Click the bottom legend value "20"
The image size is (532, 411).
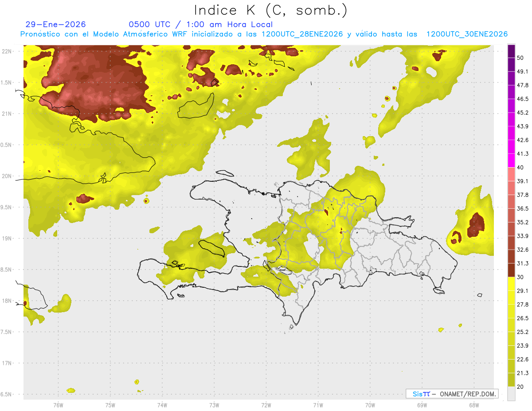[x=520, y=387]
